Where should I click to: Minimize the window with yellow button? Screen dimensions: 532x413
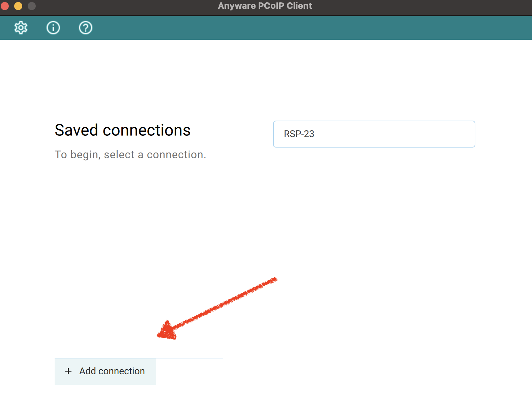pyautogui.click(x=18, y=6)
